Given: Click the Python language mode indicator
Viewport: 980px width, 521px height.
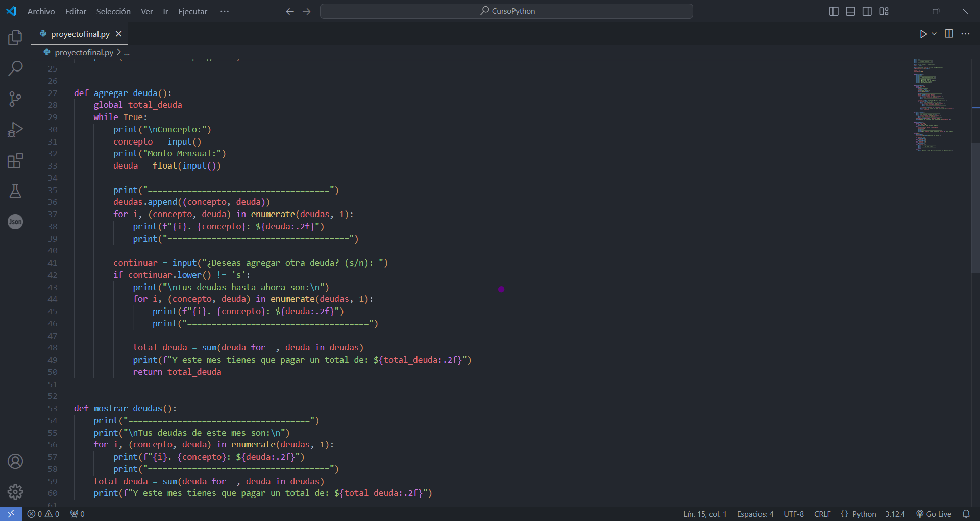Looking at the screenshot, I should point(864,514).
